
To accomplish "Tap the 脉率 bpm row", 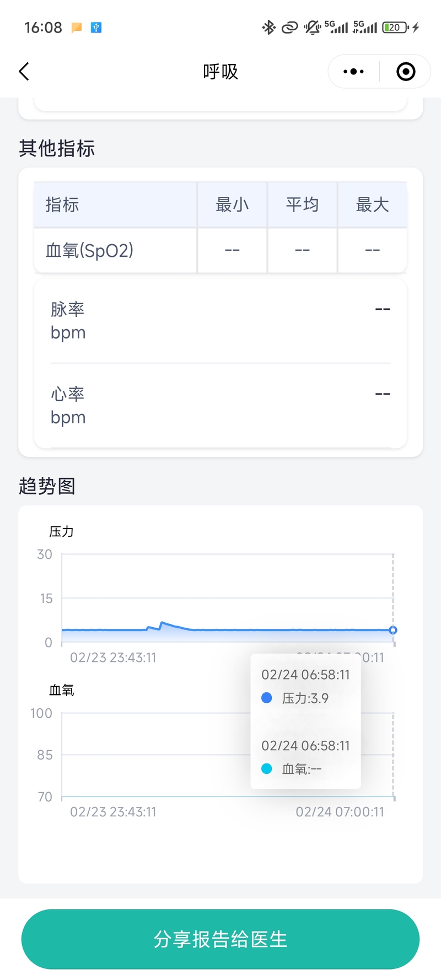I will click(x=220, y=321).
